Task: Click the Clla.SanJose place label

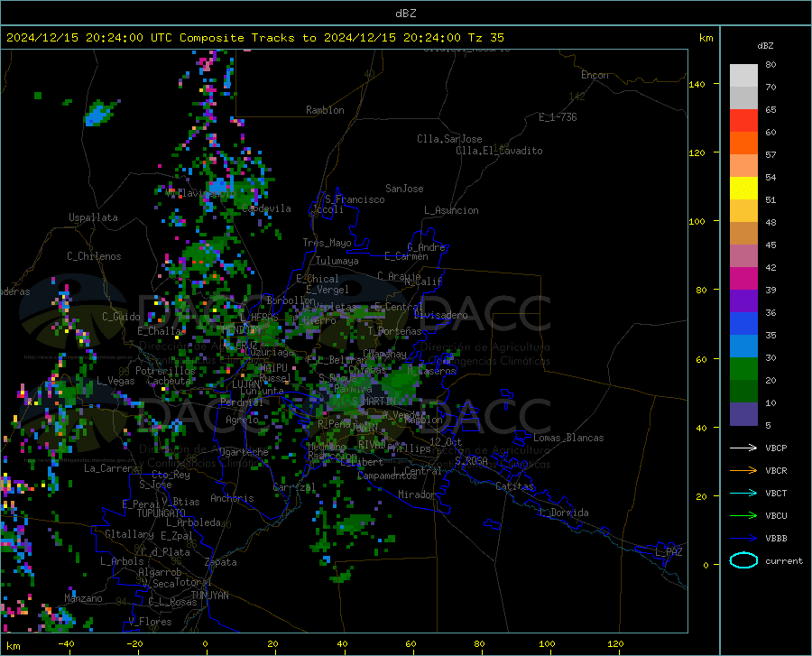Action: 449,139
